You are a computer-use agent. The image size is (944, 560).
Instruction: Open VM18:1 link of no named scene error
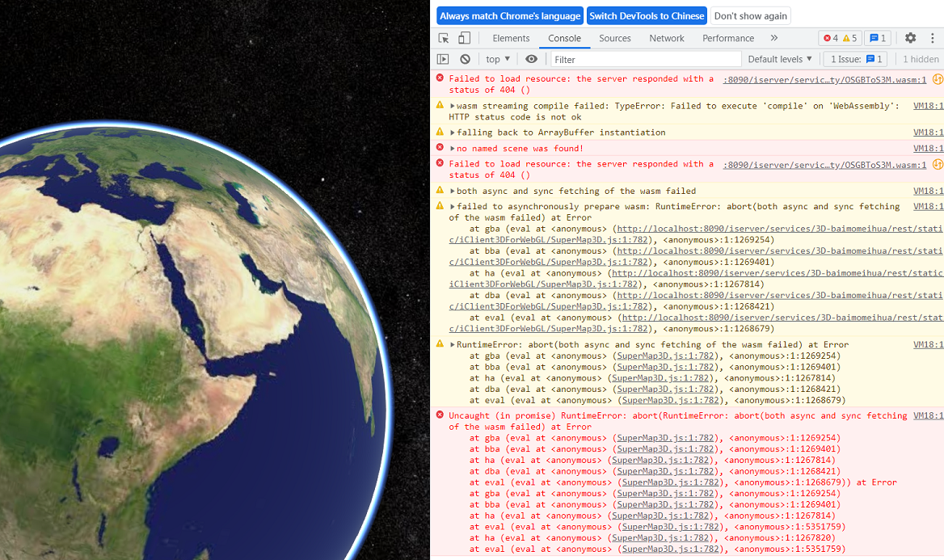coord(929,148)
